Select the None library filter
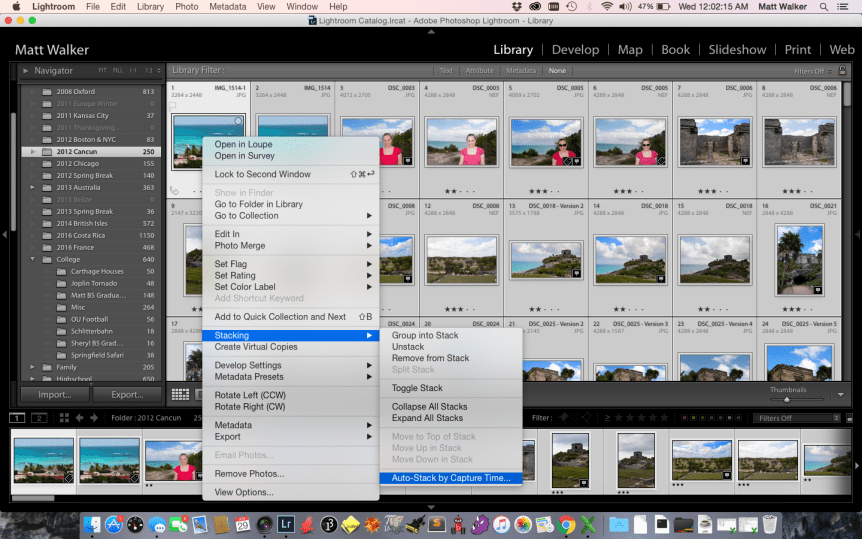 [557, 70]
